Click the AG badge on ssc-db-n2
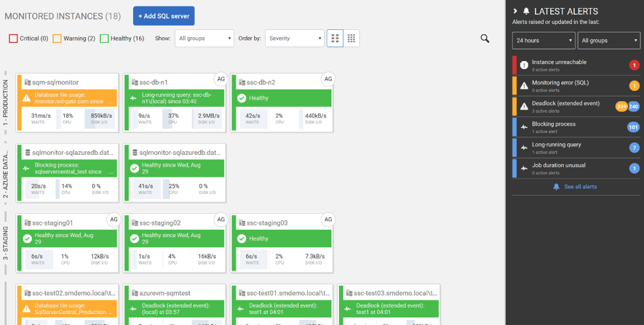The height and width of the screenshot is (325, 644). point(328,79)
